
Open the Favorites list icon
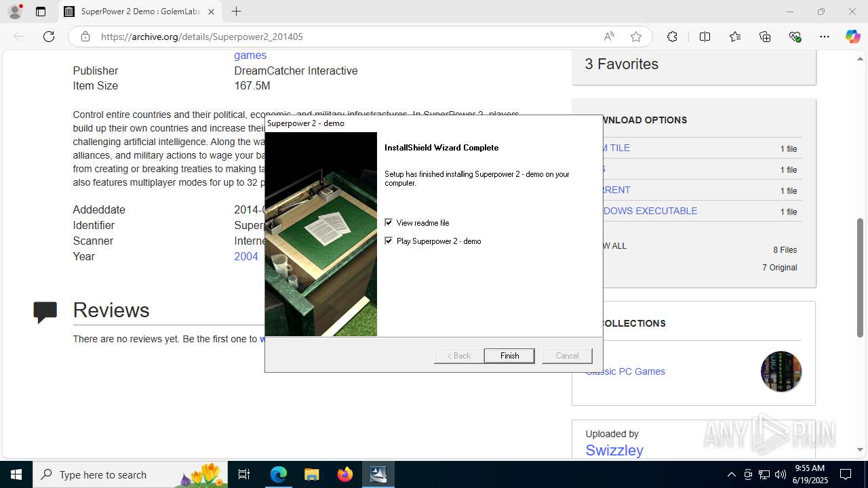pyautogui.click(x=735, y=37)
